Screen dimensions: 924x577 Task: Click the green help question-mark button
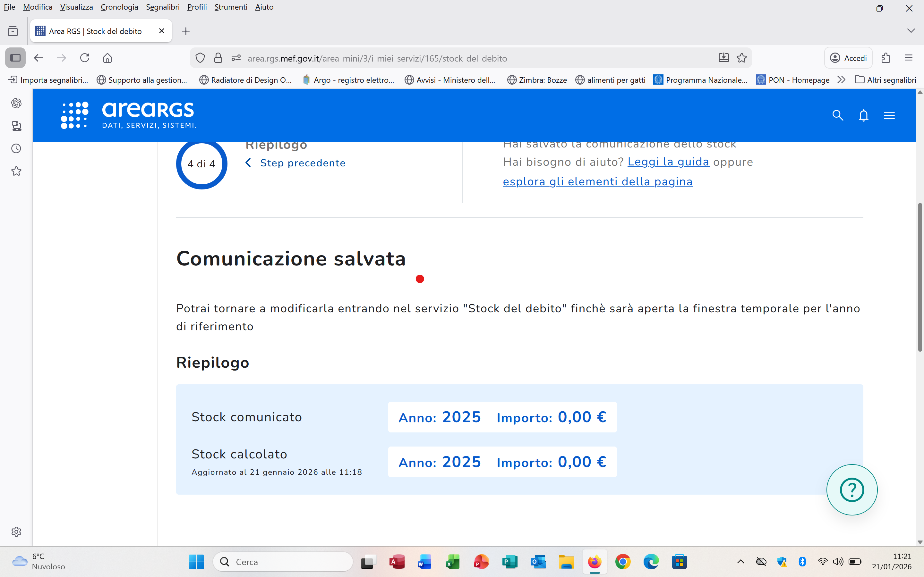pyautogui.click(x=851, y=489)
